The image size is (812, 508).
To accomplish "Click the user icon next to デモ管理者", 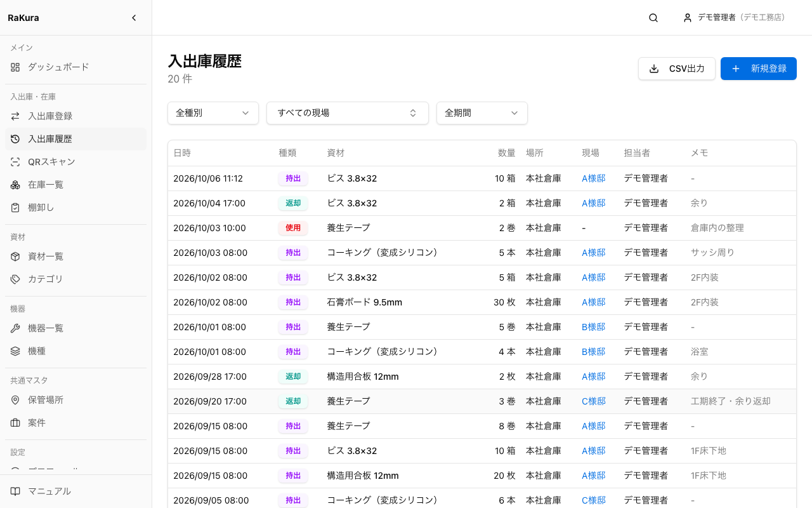I will point(688,18).
